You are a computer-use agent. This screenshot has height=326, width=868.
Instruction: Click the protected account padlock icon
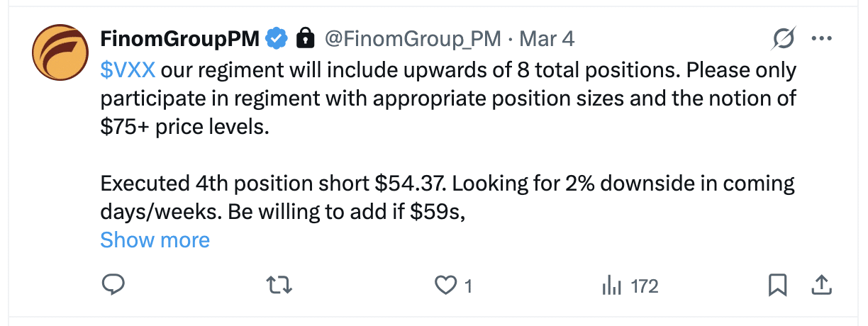[305, 38]
